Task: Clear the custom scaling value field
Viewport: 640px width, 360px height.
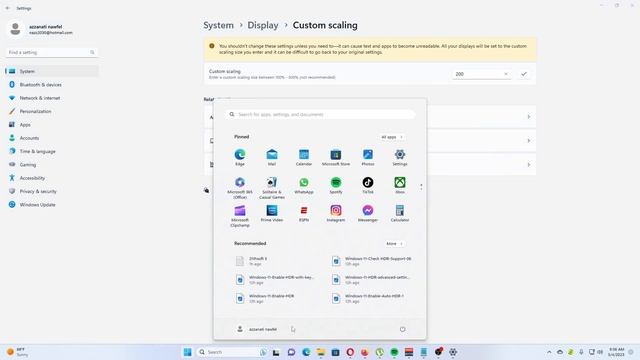Action: tap(506, 74)
